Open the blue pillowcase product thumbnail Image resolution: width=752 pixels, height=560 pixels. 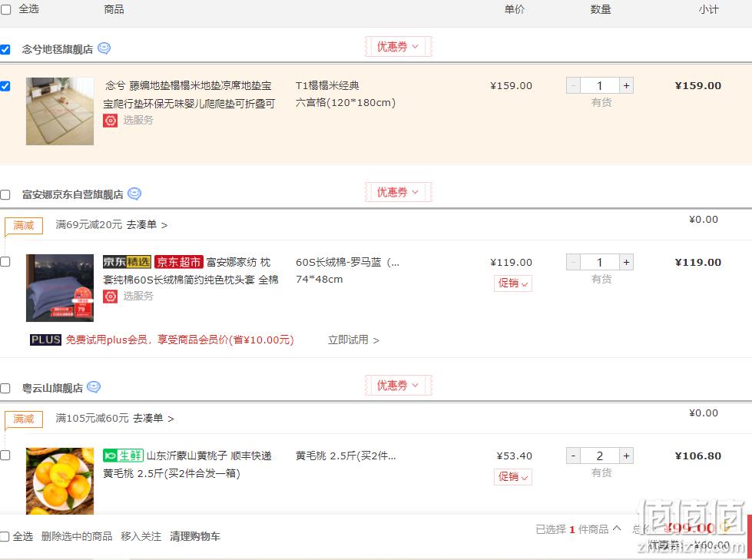pos(60,287)
